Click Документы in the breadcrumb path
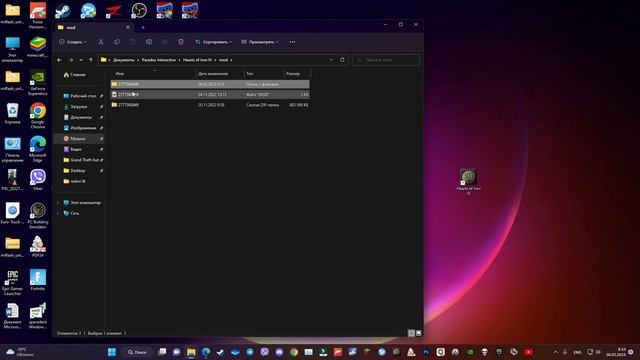640x360 pixels. [123, 60]
